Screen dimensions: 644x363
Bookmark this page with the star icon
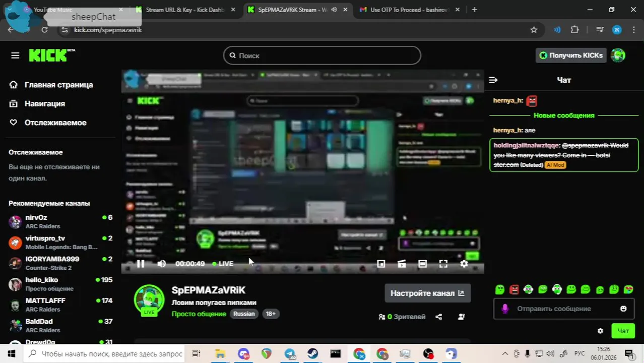pos(534,30)
